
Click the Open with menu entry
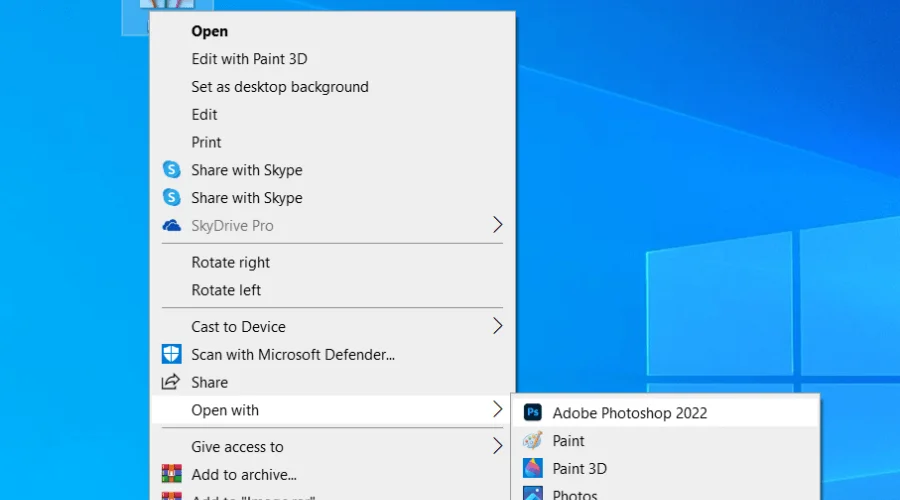tap(333, 410)
